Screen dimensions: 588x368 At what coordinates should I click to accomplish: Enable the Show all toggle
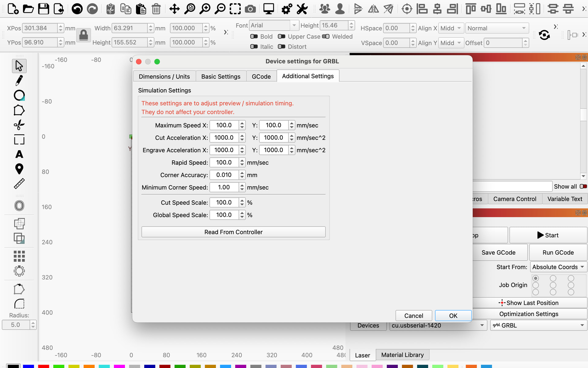583,186
